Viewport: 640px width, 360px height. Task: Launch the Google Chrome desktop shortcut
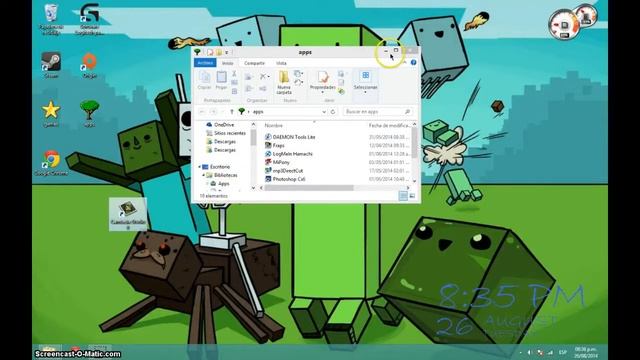point(51,162)
